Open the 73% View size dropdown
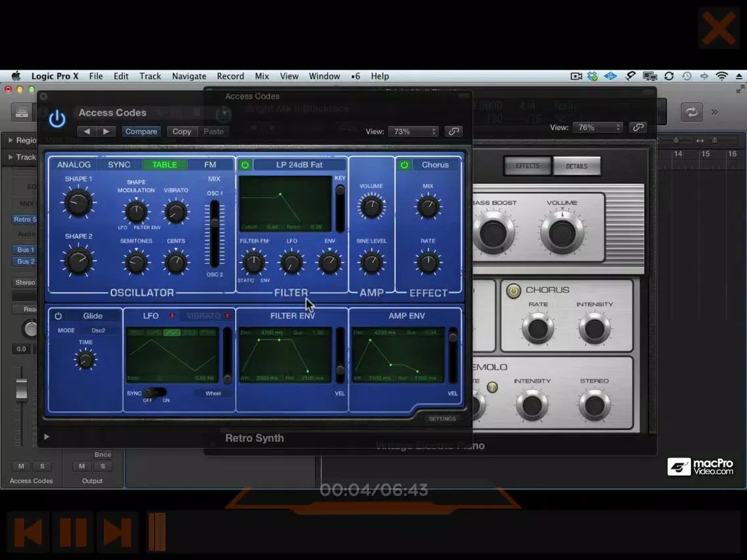Viewport: 747px width, 560px height. click(x=414, y=131)
